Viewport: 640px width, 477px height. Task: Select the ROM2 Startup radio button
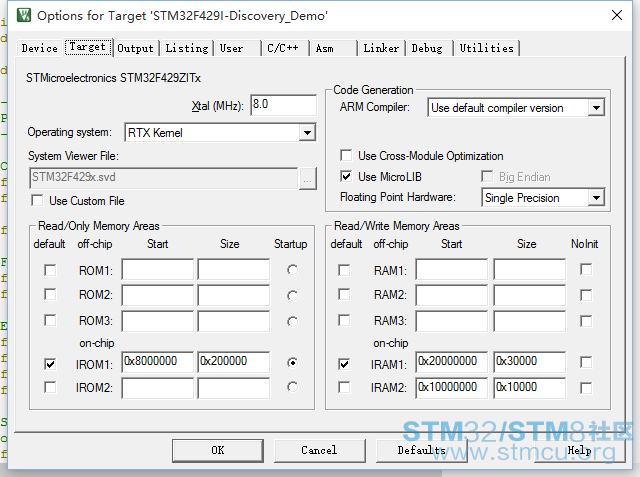coord(292,295)
